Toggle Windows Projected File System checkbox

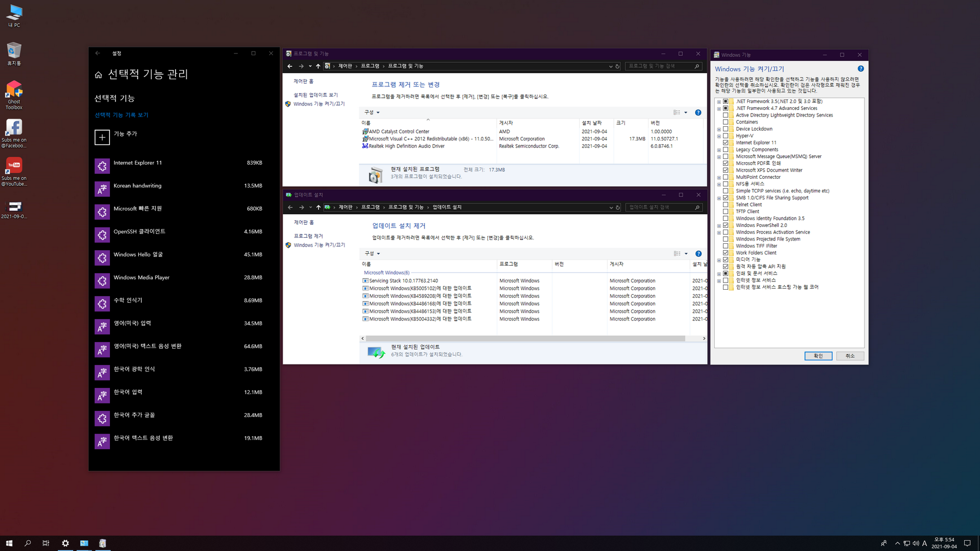click(726, 239)
